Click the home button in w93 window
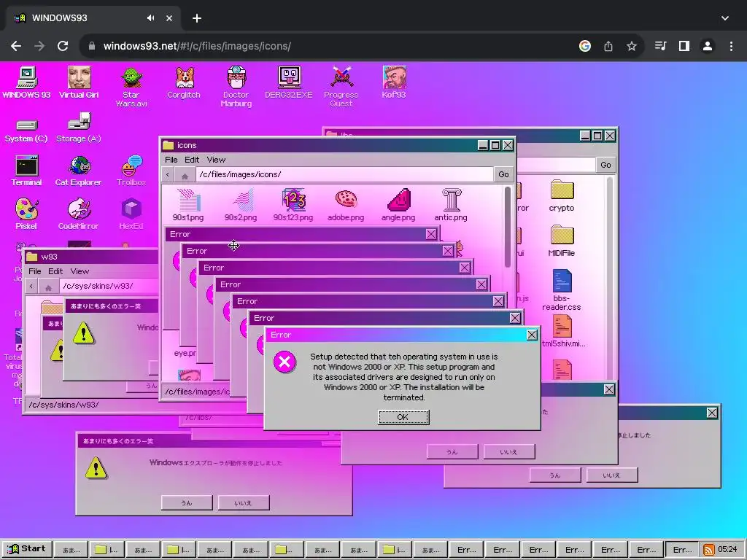Image resolution: width=747 pixels, height=560 pixels. [x=48, y=286]
